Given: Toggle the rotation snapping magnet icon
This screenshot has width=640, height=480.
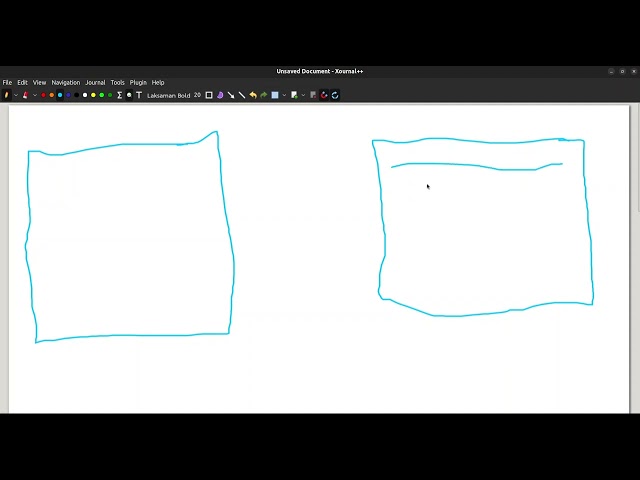Looking at the screenshot, I should tap(324, 95).
